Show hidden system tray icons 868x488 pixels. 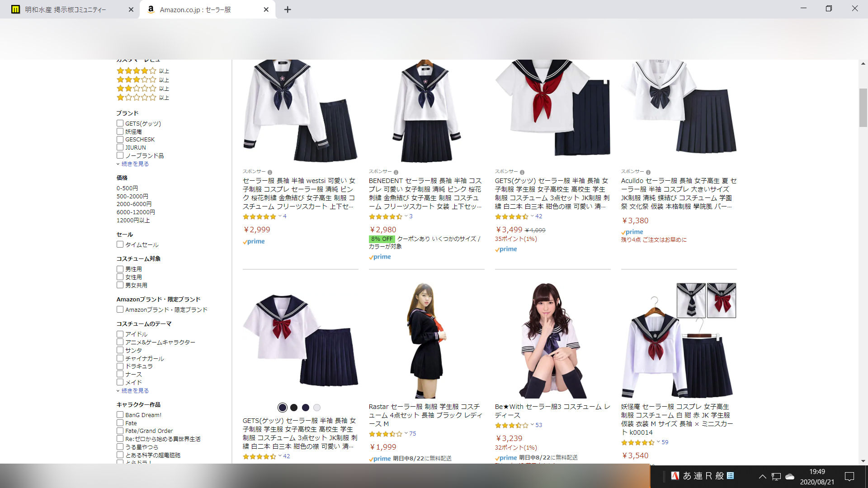762,476
